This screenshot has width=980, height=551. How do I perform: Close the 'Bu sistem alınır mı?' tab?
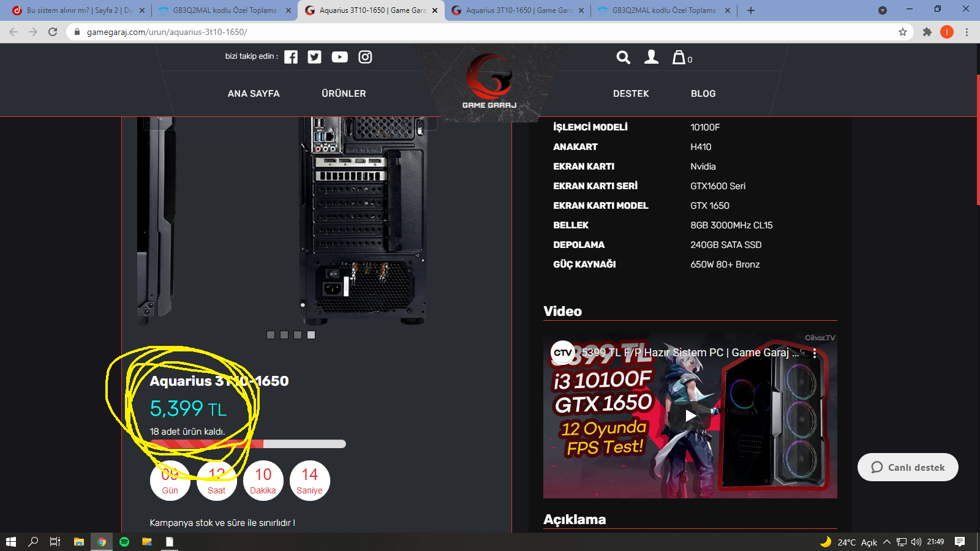tap(142, 10)
